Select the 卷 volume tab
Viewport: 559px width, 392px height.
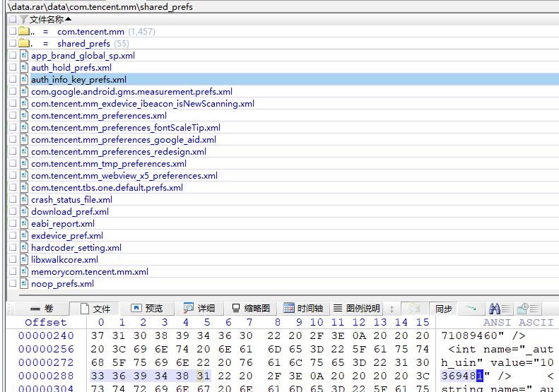pos(41,309)
